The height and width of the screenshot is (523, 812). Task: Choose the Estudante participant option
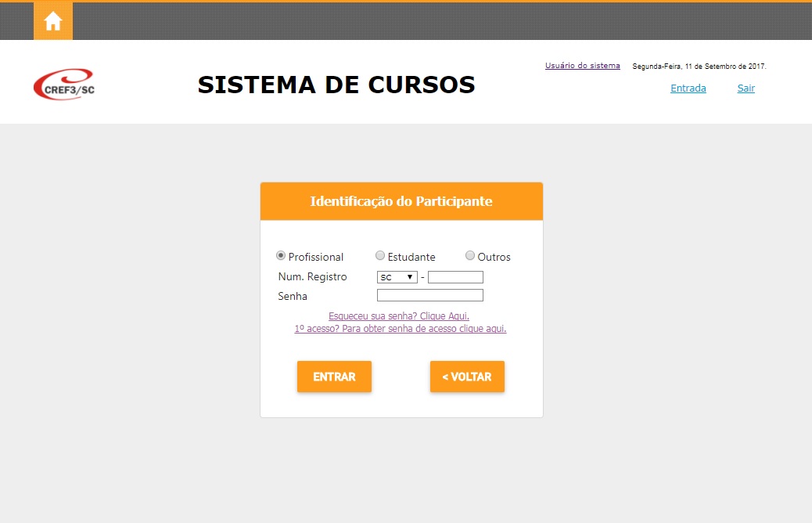(x=380, y=256)
